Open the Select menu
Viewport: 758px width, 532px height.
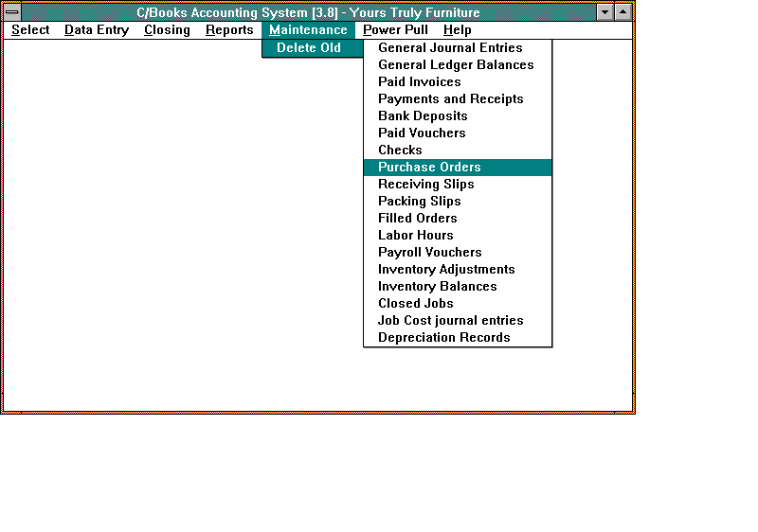30,30
